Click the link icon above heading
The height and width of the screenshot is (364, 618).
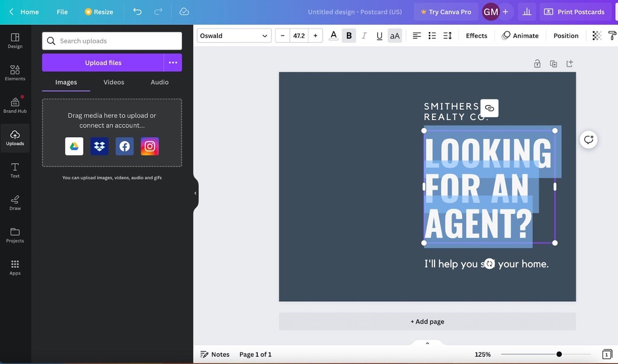pyautogui.click(x=489, y=108)
